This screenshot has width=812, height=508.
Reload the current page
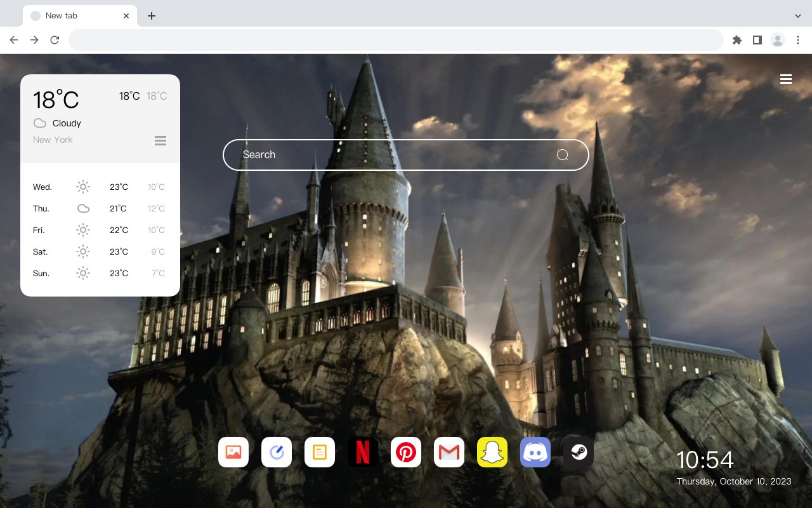(x=55, y=40)
